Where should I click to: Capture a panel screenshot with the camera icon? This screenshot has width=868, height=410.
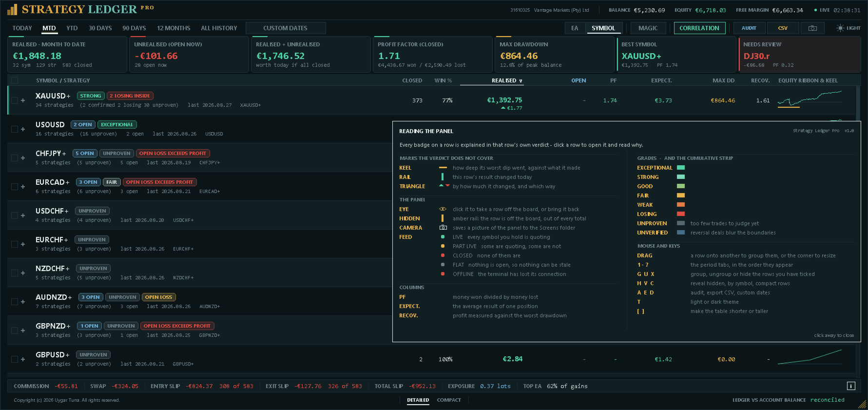[812, 28]
